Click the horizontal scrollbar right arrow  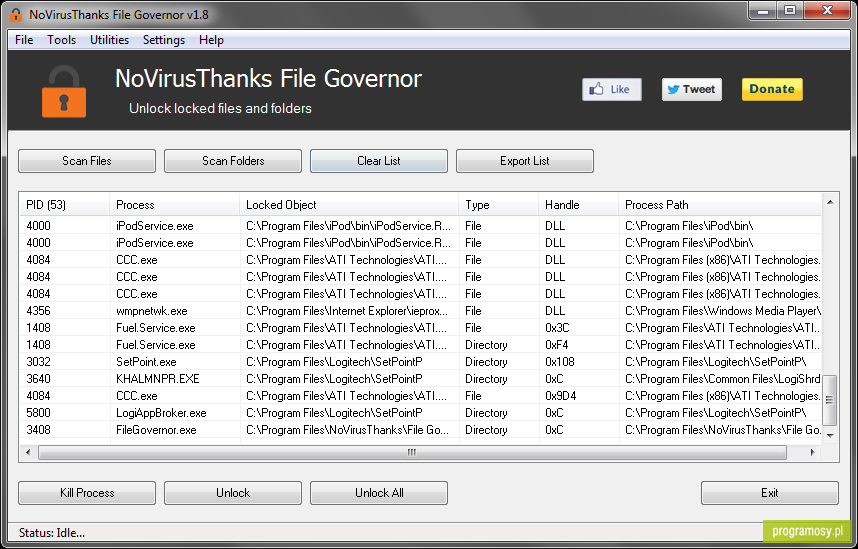point(813,453)
